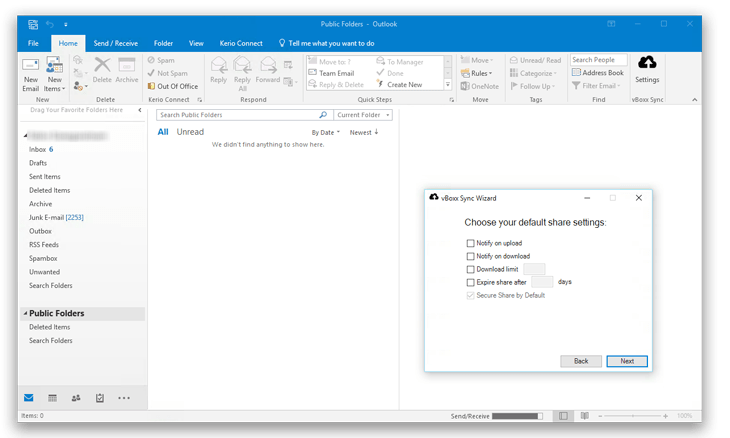This screenshot has width=730, height=438.
Task: Open People view in navigation bar
Action: pos(76,398)
